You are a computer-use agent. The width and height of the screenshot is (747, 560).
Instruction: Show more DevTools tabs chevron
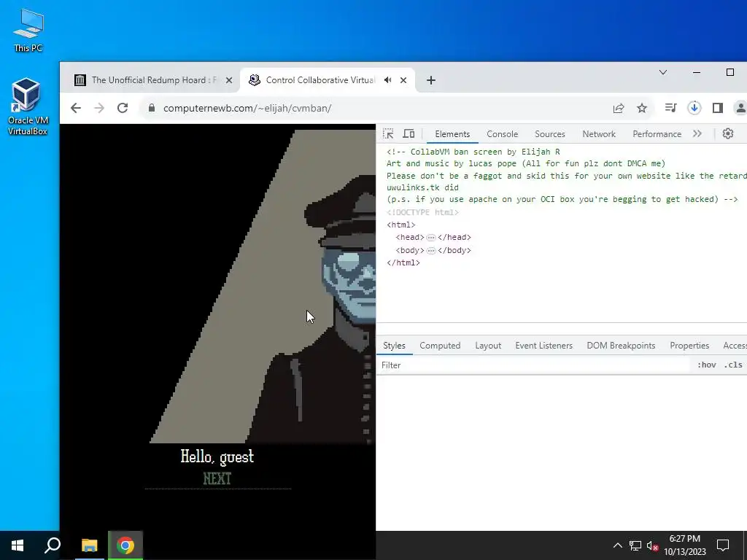697,134
